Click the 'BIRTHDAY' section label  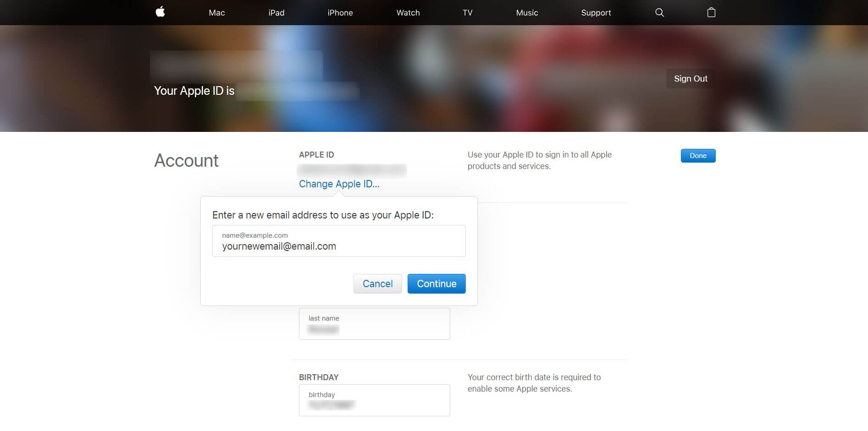click(319, 377)
